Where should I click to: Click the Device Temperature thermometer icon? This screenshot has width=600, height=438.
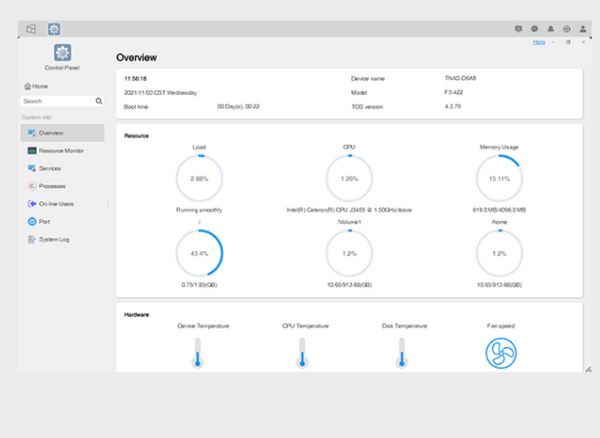coord(197,353)
